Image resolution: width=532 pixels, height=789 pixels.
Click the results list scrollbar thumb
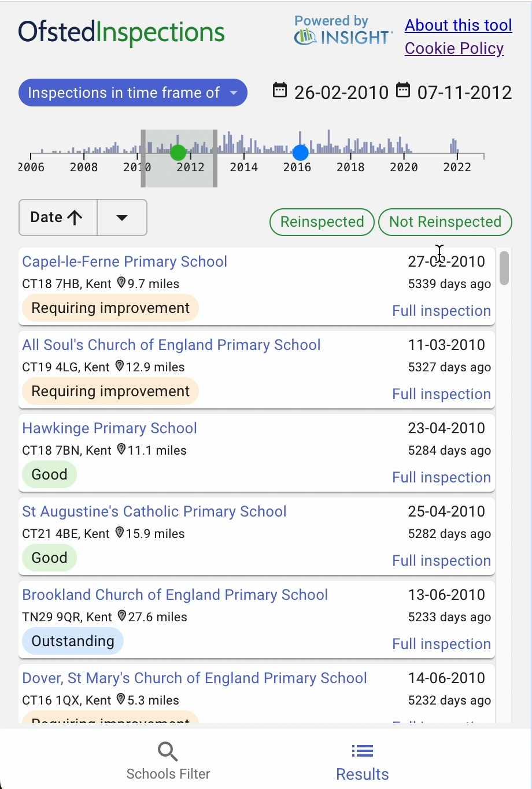(504, 268)
